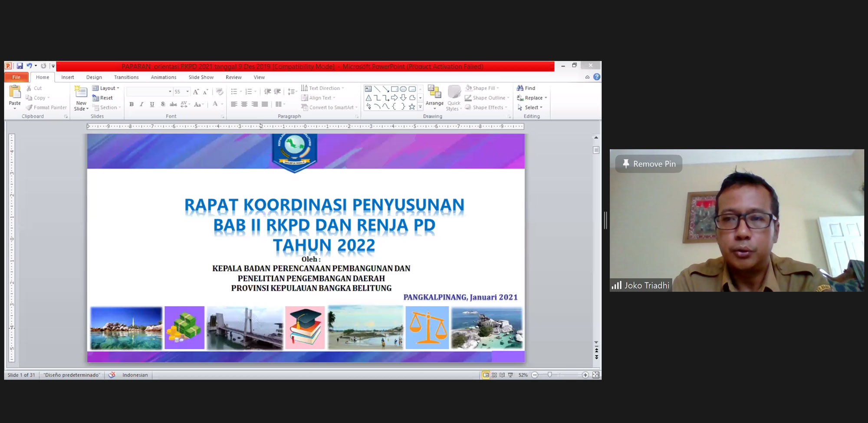Click the Remove Pin button
Image resolution: width=868 pixels, height=423 pixels.
648,164
